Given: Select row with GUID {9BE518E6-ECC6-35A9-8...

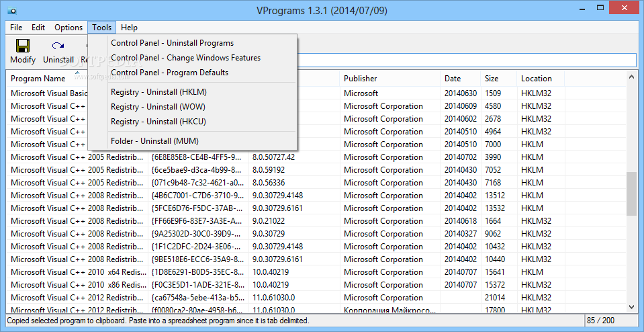Looking at the screenshot, I should pos(316,259).
